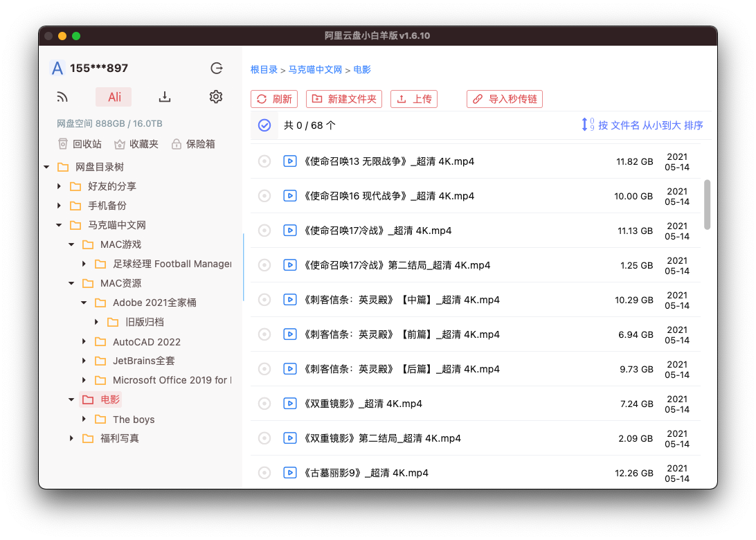This screenshot has height=540, width=756.
Task: Open the RSS feed icon tab
Action: pyautogui.click(x=62, y=97)
